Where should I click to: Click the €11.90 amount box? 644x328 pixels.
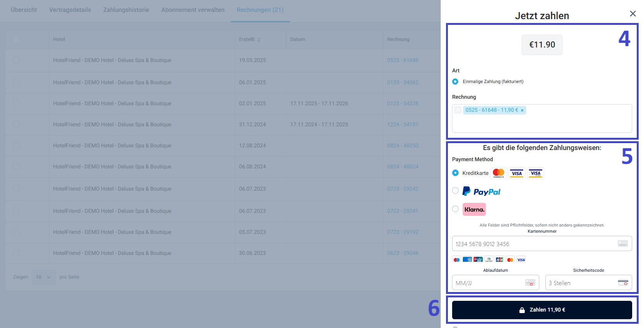(x=542, y=45)
